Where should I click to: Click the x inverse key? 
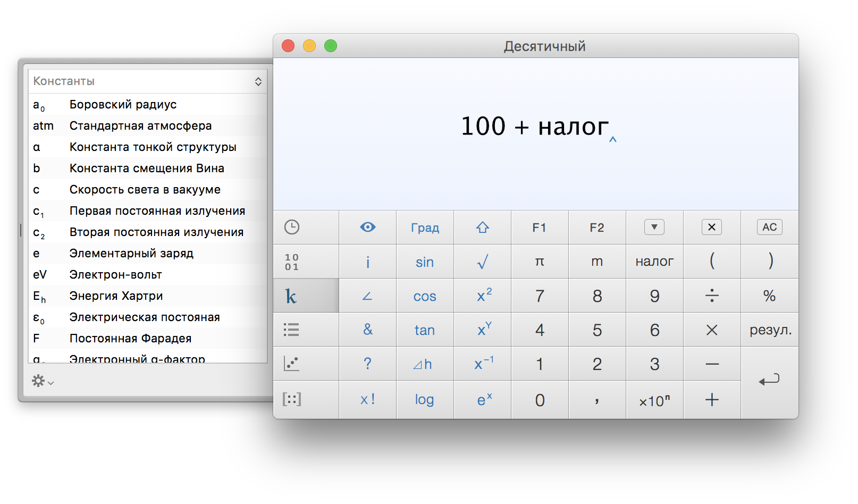coord(483,364)
